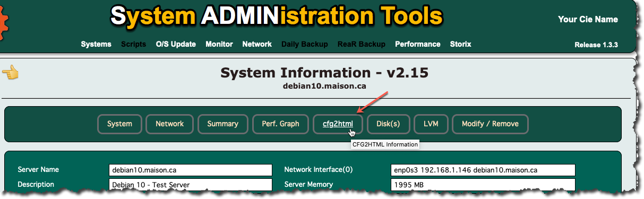This screenshot has height=199, width=644.
Task: Click the Server Name label
Action: (x=38, y=170)
